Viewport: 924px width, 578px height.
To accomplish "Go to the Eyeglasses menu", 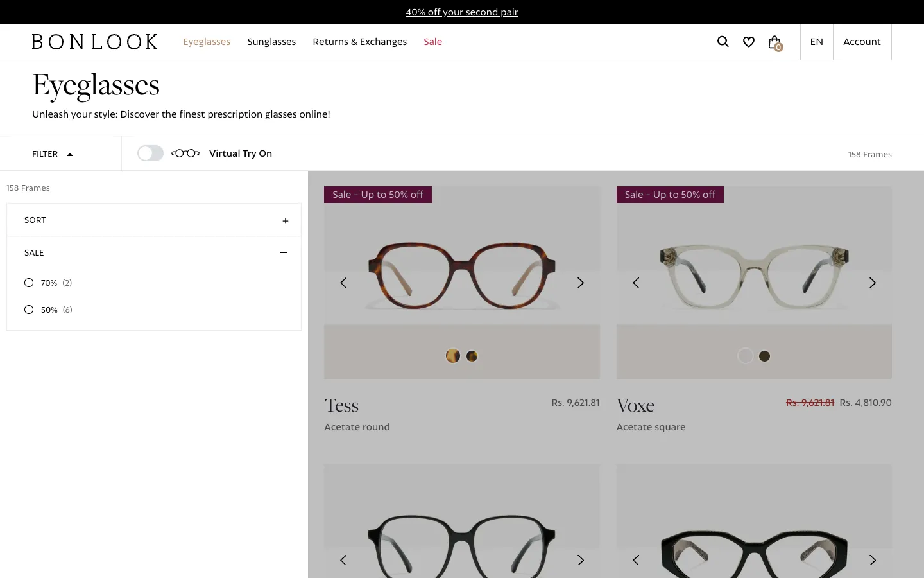I will click(x=207, y=42).
